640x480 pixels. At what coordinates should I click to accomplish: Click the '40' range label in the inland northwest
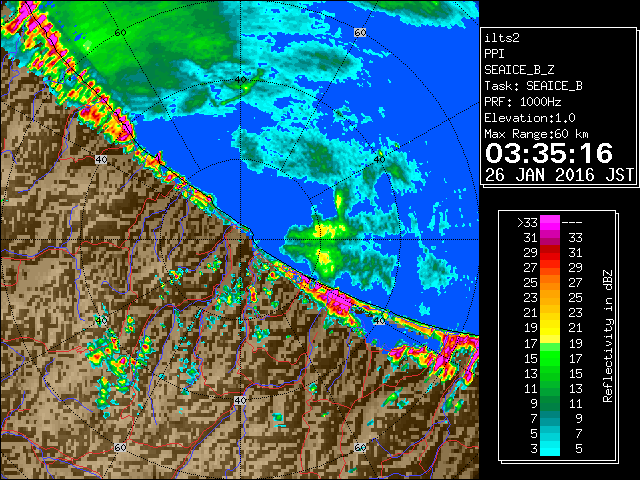101,160
